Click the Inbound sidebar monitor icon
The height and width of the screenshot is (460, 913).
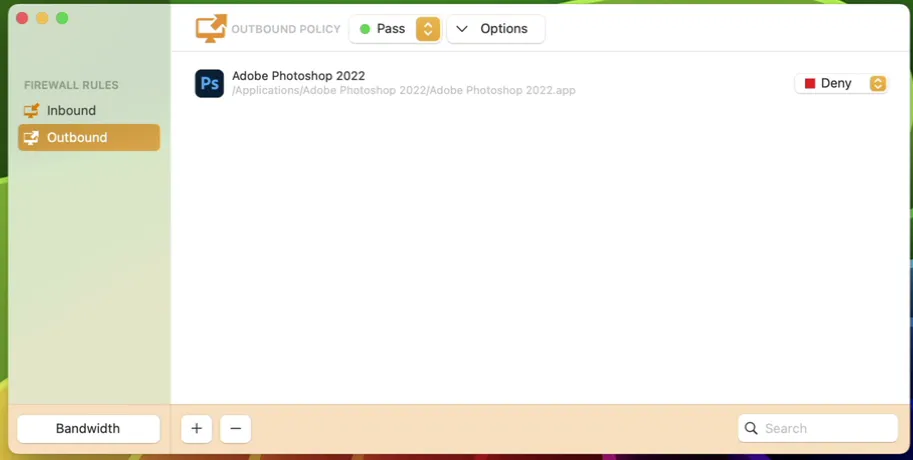click(x=31, y=111)
